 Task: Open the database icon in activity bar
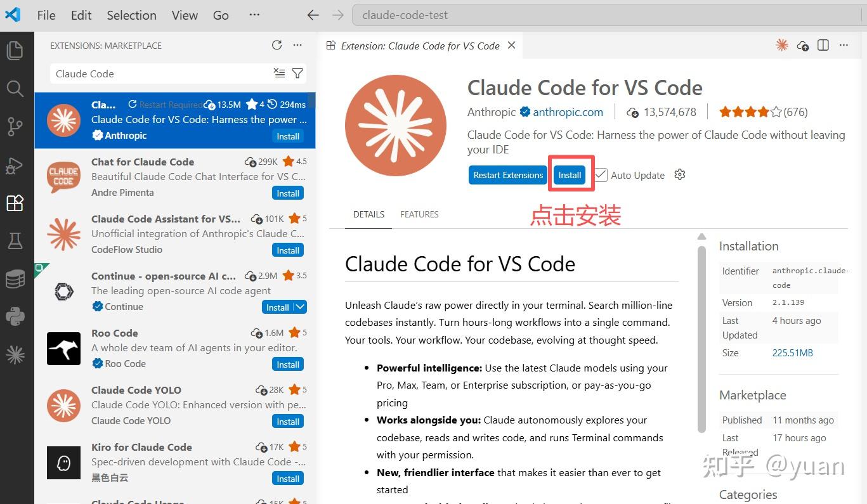[x=15, y=278]
